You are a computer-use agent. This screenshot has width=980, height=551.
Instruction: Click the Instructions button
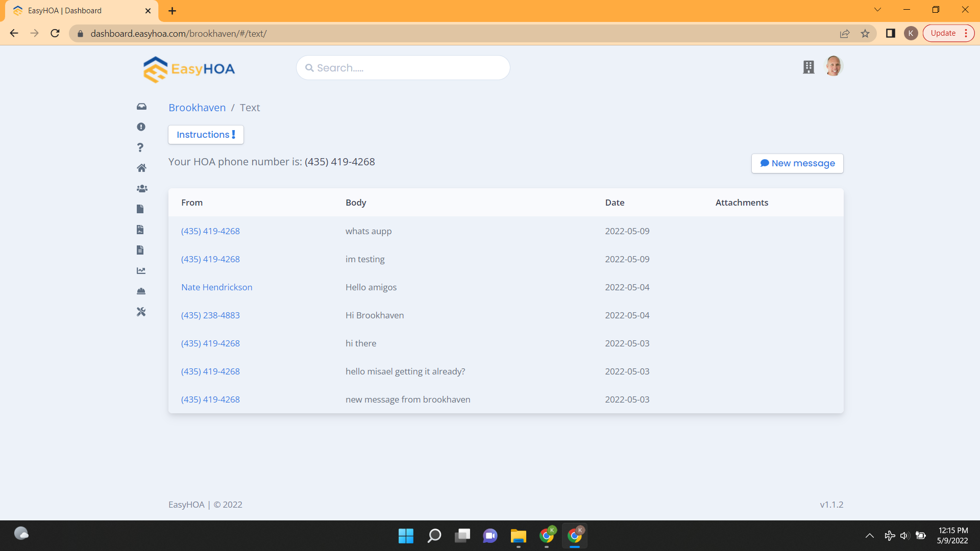(x=206, y=134)
